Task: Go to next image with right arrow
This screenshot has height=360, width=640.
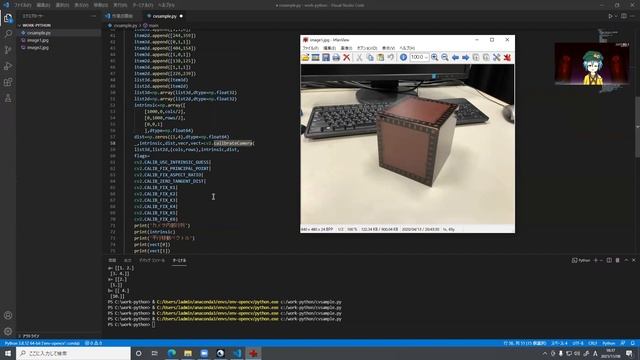Action: pos(465,58)
